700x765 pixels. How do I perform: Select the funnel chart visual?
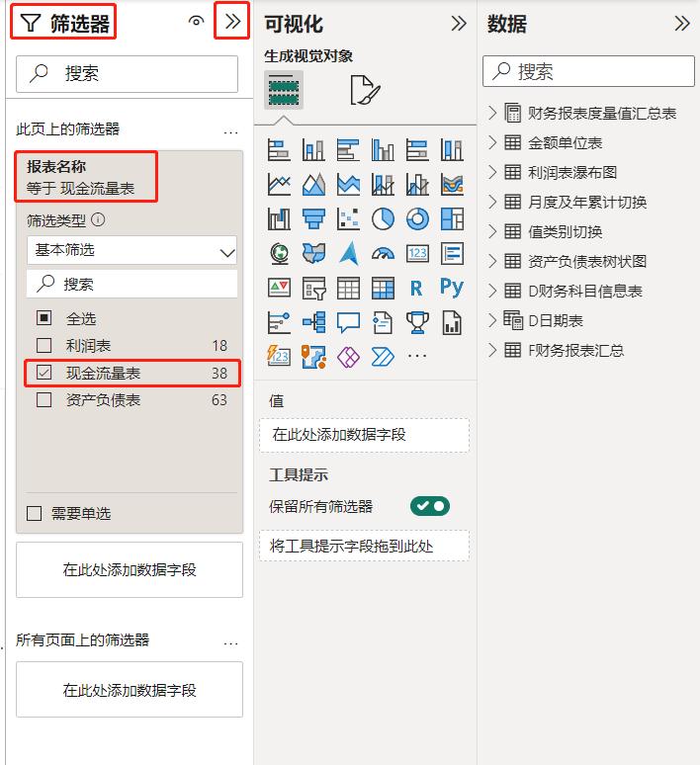click(x=313, y=219)
